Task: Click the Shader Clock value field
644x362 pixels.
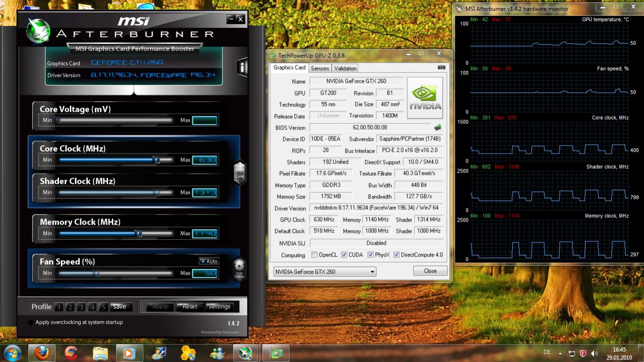Action: pyautogui.click(x=205, y=193)
